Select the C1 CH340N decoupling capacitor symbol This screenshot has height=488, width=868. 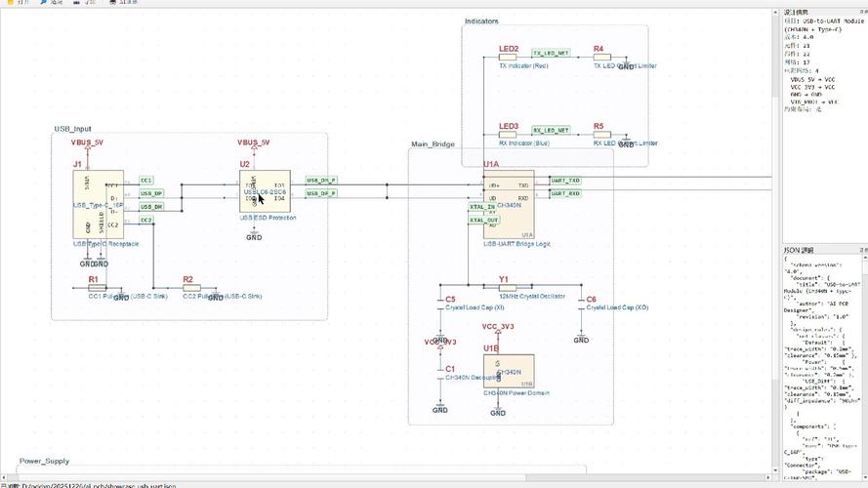[440, 374]
